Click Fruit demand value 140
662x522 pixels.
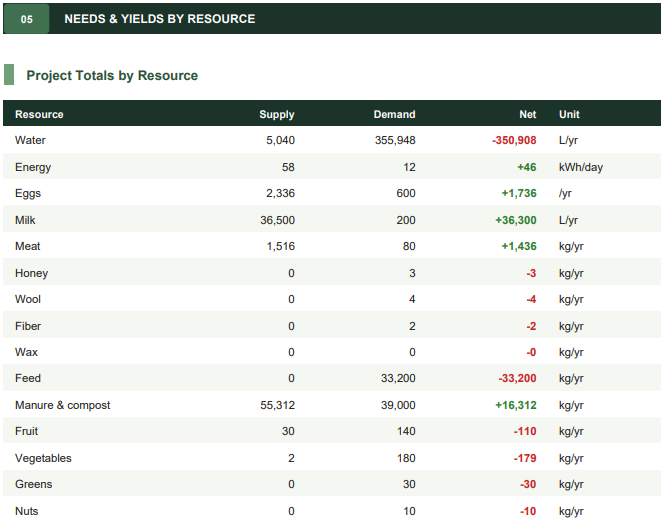[406, 431]
